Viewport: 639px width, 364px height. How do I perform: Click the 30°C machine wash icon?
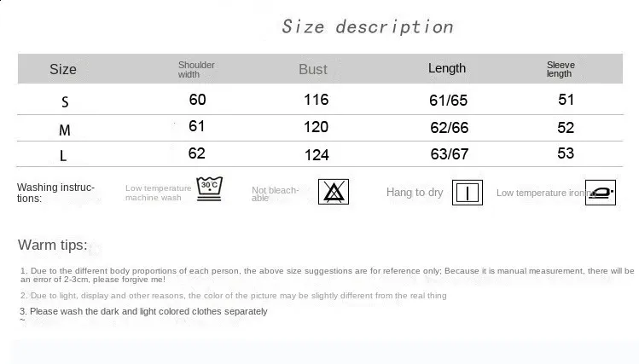point(210,188)
